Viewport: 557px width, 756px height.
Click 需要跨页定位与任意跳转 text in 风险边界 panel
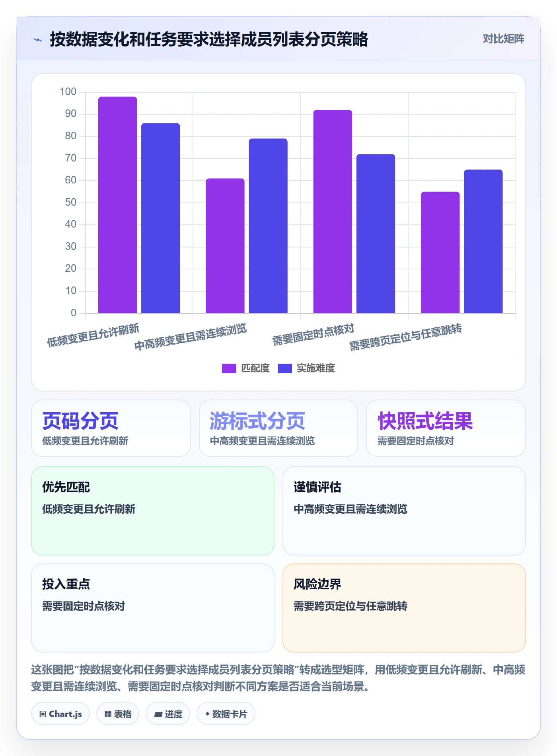(x=351, y=606)
